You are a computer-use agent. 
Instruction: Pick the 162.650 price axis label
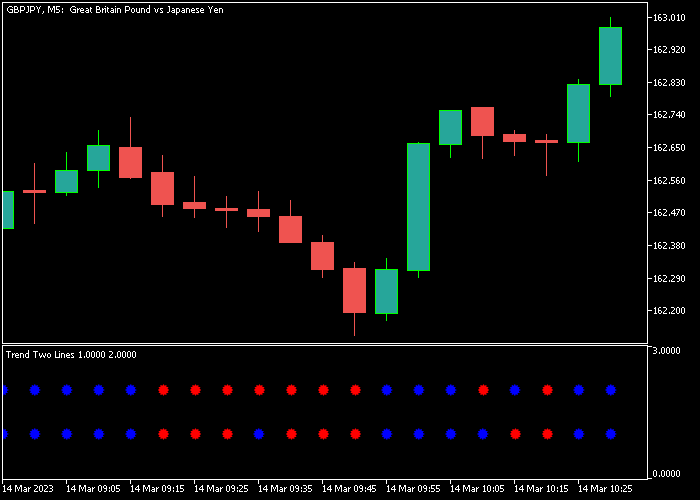pyautogui.click(x=668, y=147)
